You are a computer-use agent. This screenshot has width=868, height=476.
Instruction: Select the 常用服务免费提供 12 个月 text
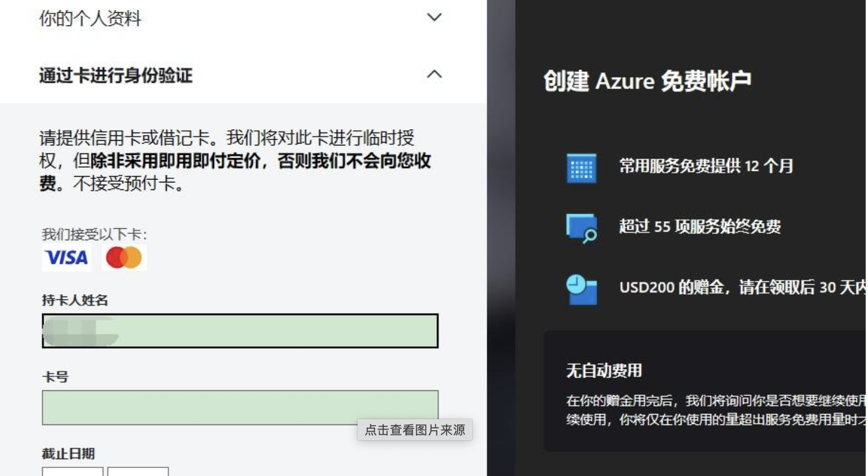point(706,166)
